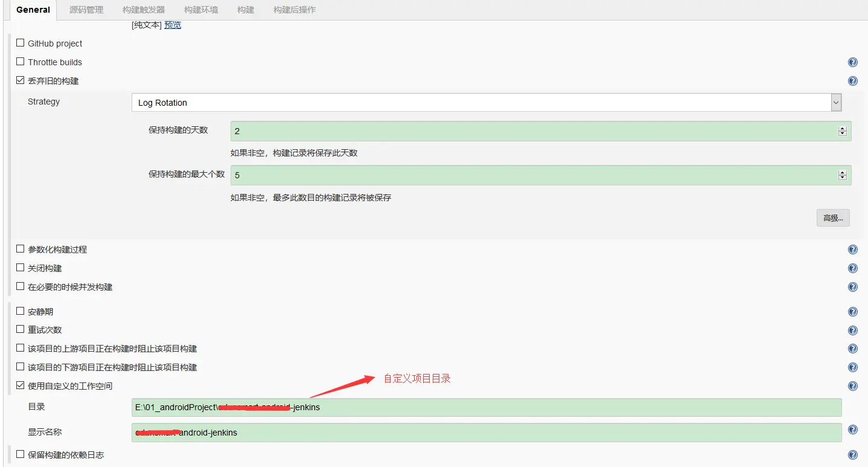Follow the 预览 link
This screenshot has width=868, height=467.
click(x=173, y=25)
